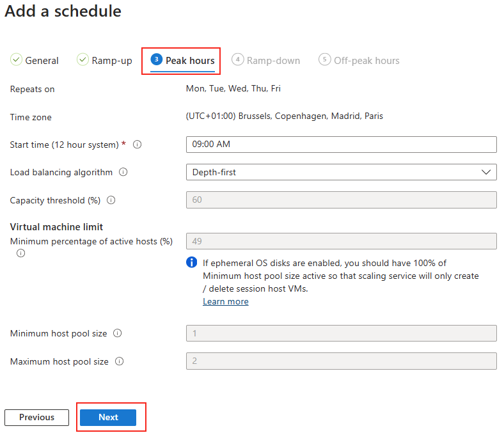This screenshot has width=504, height=433.
Task: Click the Next button
Action: coord(108,417)
